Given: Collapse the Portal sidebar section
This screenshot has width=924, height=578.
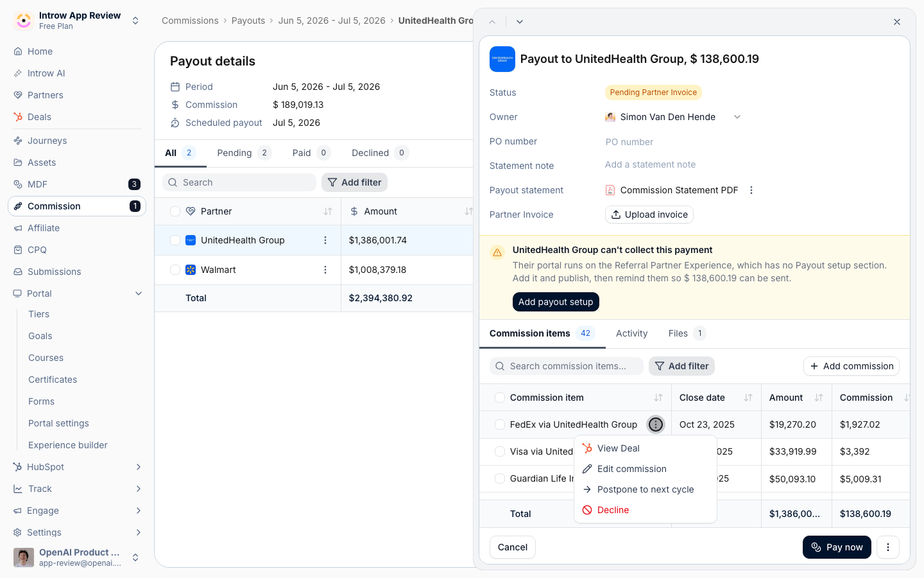Looking at the screenshot, I should [139, 293].
